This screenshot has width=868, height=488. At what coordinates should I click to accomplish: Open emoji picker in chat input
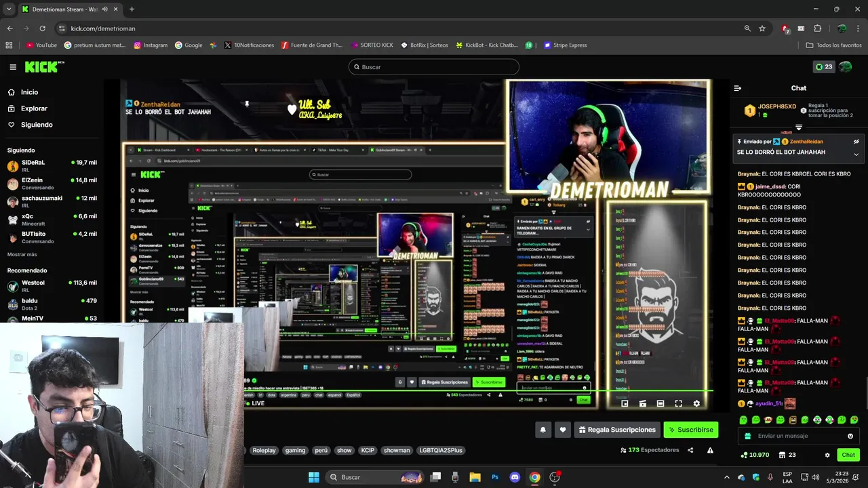click(x=850, y=436)
